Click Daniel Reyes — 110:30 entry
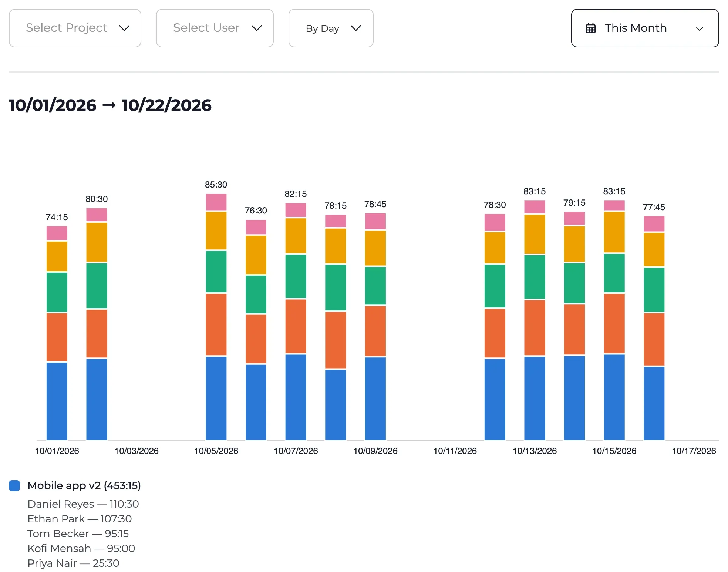 coord(83,504)
